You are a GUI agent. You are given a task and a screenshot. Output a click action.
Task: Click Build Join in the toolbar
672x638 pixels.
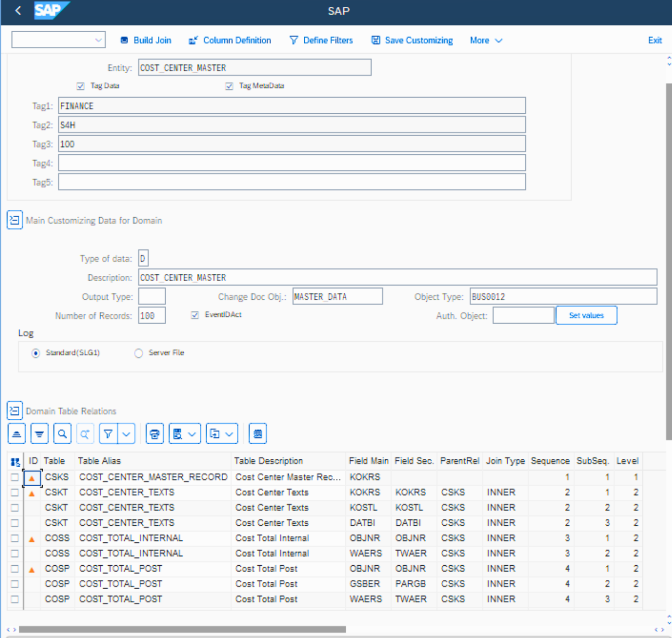click(146, 41)
